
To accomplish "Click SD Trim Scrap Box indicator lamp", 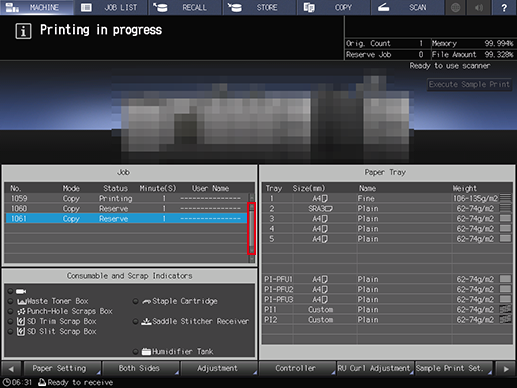I will (10, 322).
